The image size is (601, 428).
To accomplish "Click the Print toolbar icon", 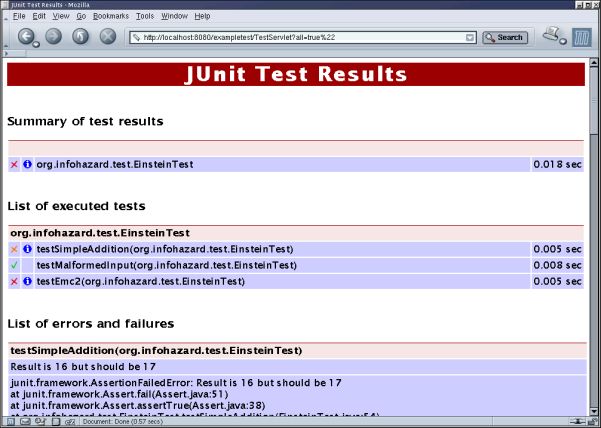I will click(551, 34).
